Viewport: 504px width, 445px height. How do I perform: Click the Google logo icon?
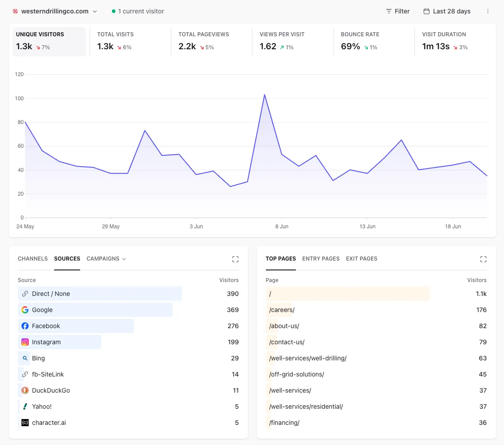25,310
